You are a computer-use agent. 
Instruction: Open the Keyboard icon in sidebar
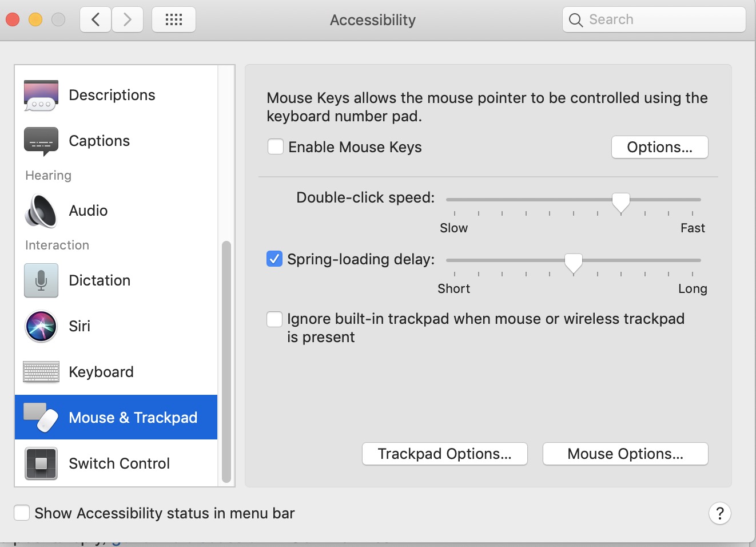[41, 372]
